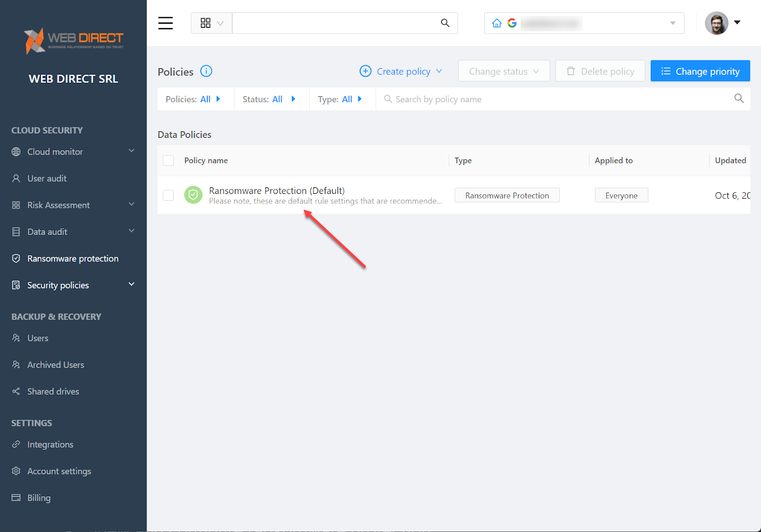761x532 pixels.
Task: Click the Change priority button
Action: 700,71
